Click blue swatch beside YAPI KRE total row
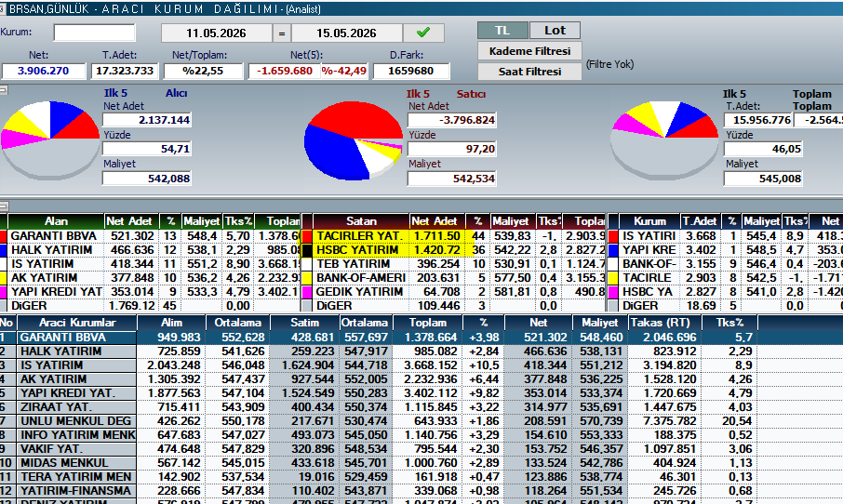The width and height of the screenshot is (843, 504). click(x=613, y=250)
